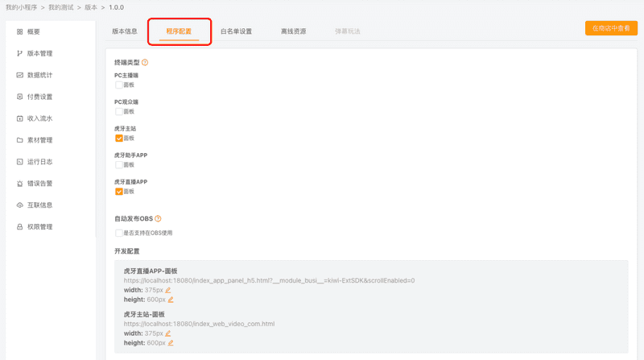Image resolution: width=644 pixels, height=360 pixels.
Task: Click the 错误告警 alarm icon
Action: pos(19,184)
